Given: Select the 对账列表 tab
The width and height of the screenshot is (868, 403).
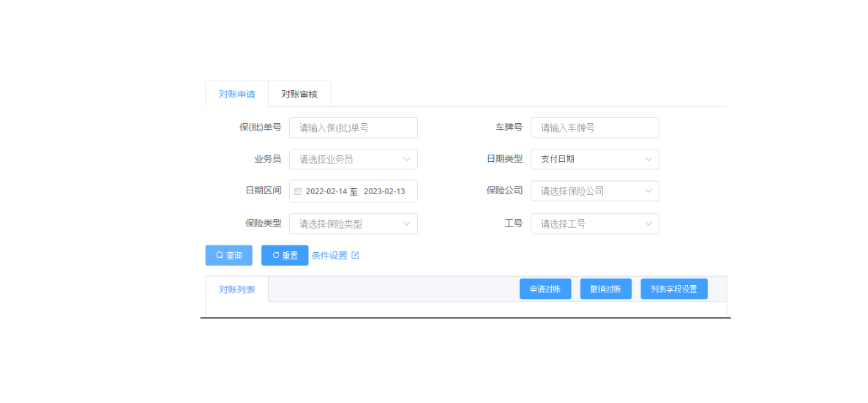Looking at the screenshot, I should (237, 289).
